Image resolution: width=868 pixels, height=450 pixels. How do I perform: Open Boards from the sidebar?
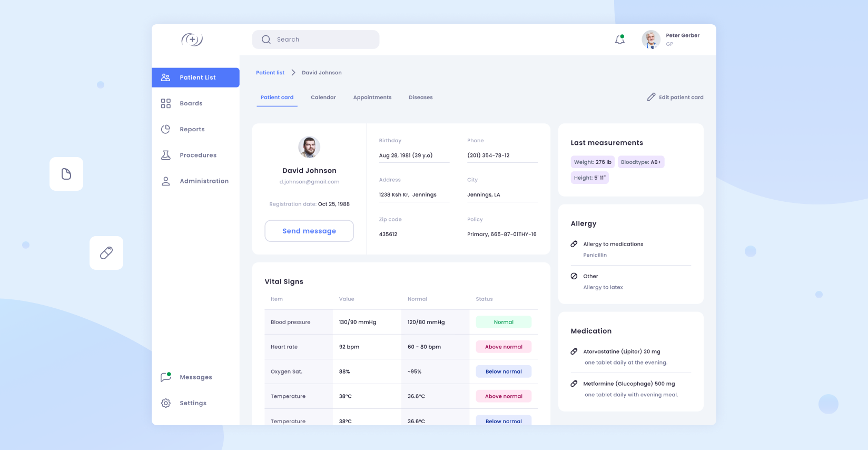pyautogui.click(x=191, y=103)
